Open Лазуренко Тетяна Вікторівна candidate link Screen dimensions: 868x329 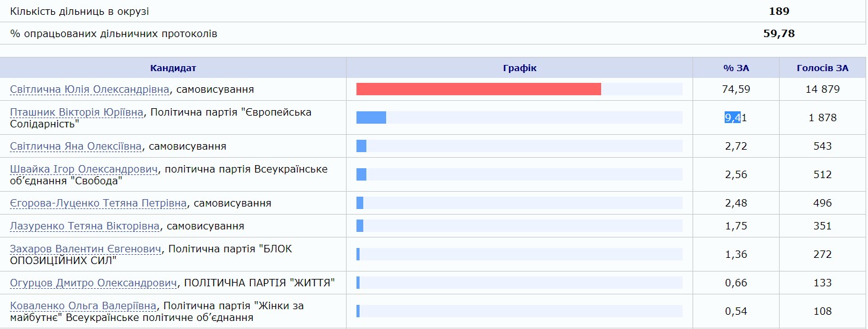pyautogui.click(x=85, y=226)
